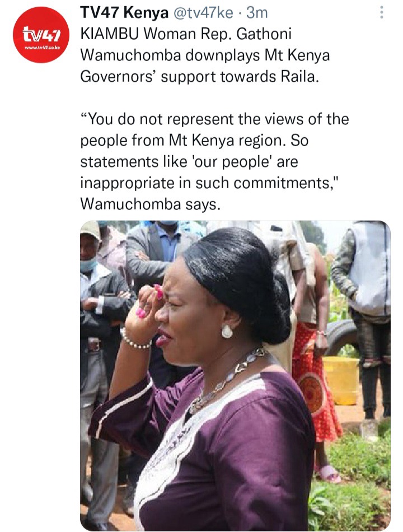The height and width of the screenshot is (532, 403).
Task: Click the quote starting 'You do not represent'
Action: coord(215,161)
